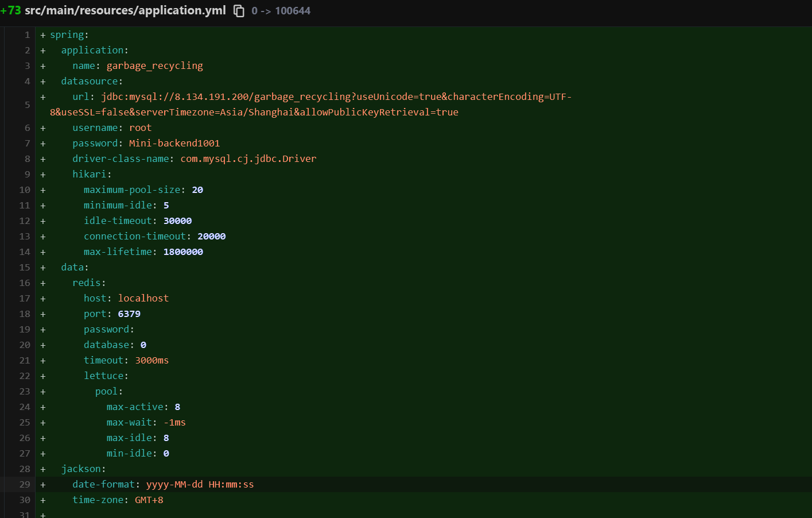Click the Mini-backend1001 password value

click(174, 144)
